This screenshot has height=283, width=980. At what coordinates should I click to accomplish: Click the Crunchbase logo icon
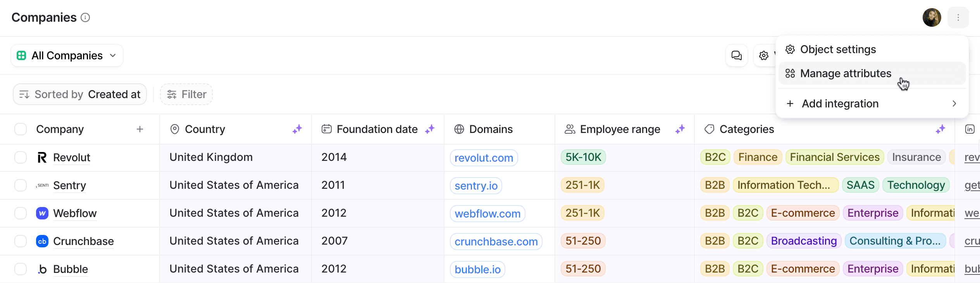(x=42, y=241)
